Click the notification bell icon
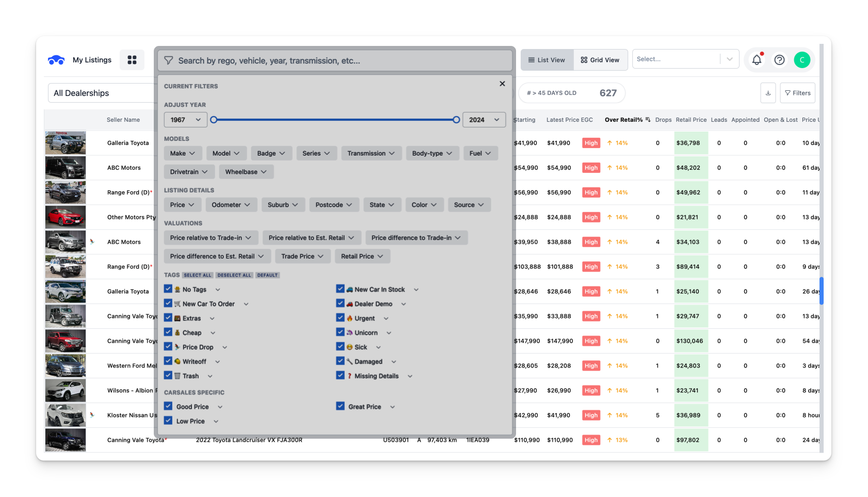Image resolution: width=868 pixels, height=497 pixels. (x=757, y=60)
